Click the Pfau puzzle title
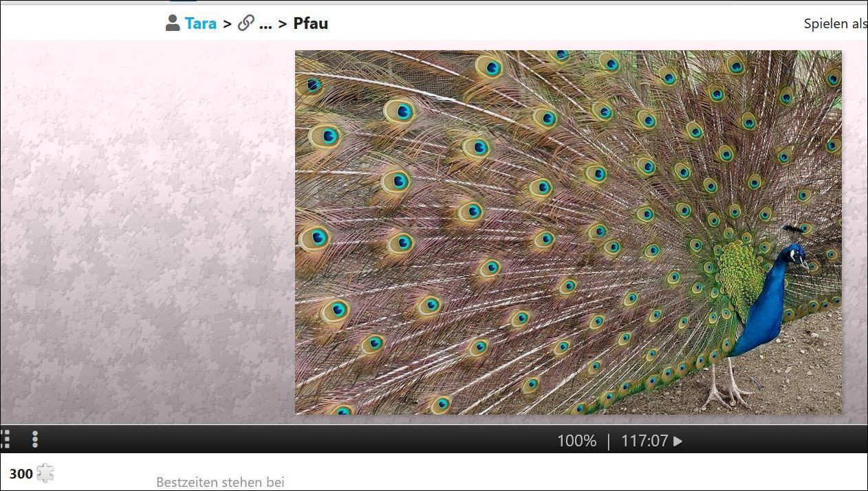Screen dimensions: 868x491 (311, 23)
